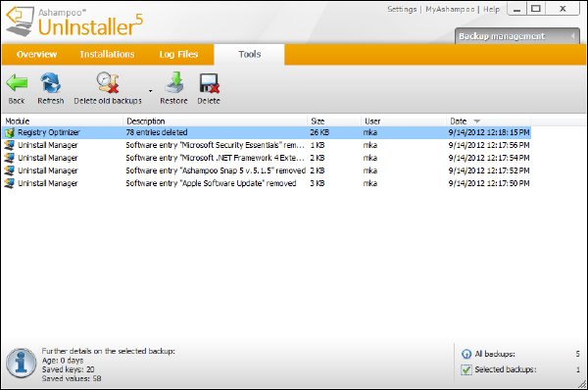Sort by the Module column header
This screenshot has height=390, width=588.
pyautogui.click(x=18, y=122)
